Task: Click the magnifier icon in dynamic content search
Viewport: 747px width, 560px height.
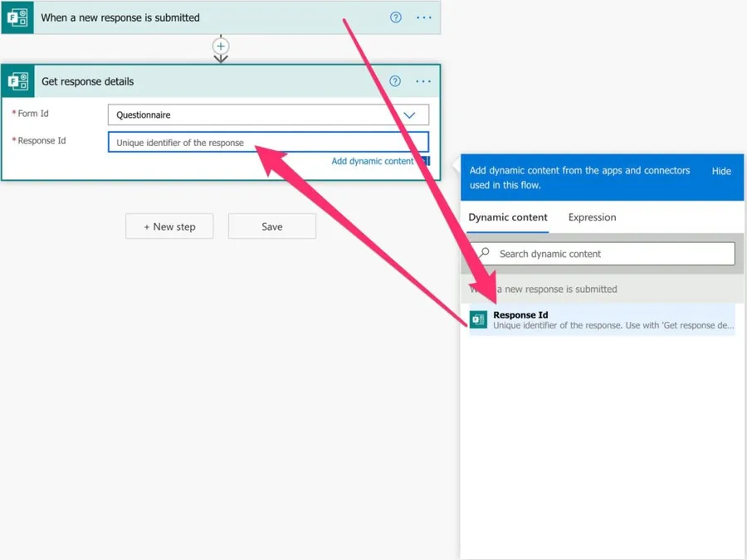Action: pos(485,253)
